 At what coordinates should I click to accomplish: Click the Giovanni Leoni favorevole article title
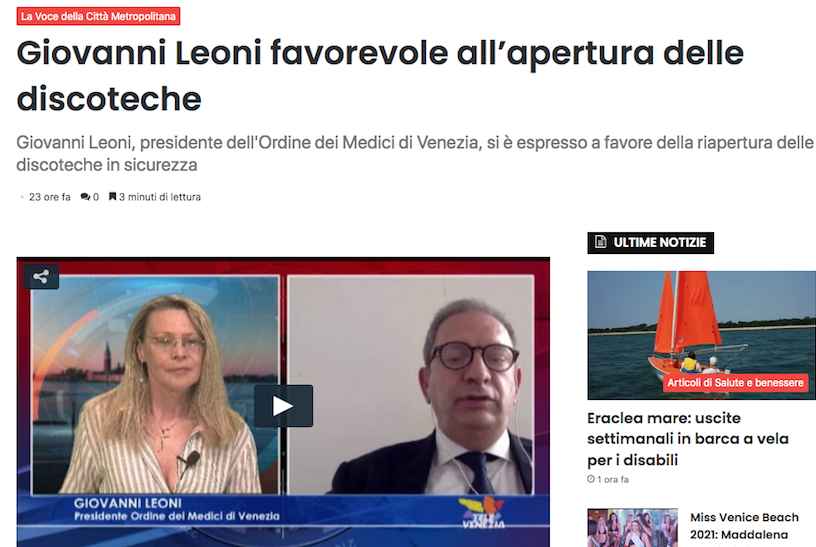click(x=380, y=75)
